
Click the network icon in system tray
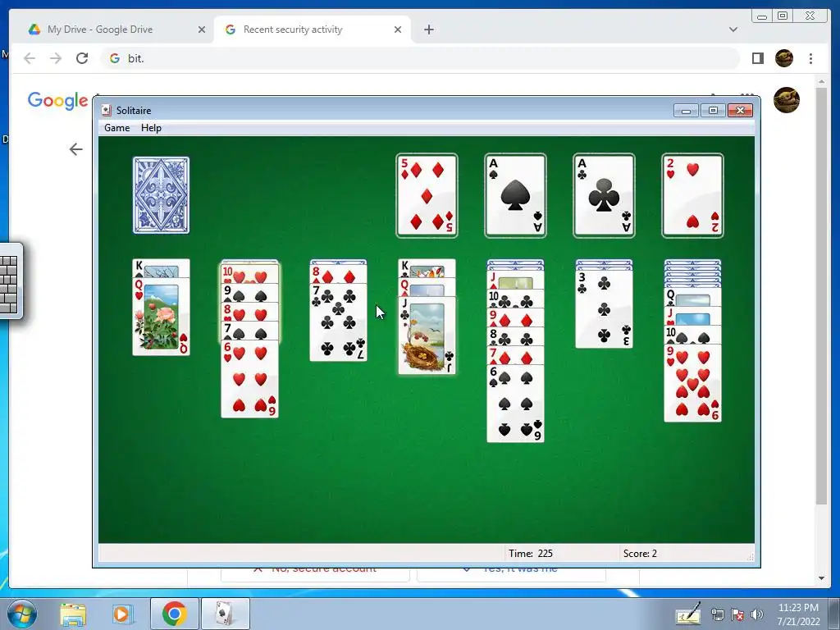coord(717,614)
